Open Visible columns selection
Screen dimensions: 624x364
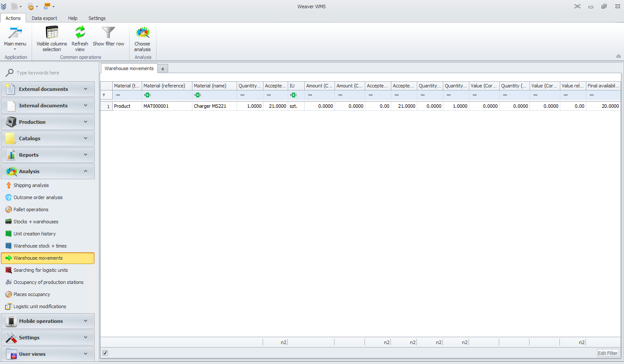coord(52,39)
